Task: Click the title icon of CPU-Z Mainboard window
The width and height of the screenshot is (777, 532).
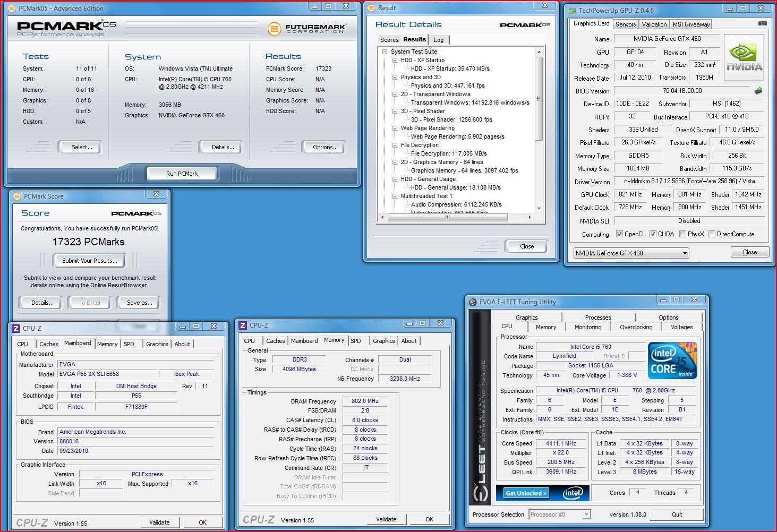Action: click(16, 328)
